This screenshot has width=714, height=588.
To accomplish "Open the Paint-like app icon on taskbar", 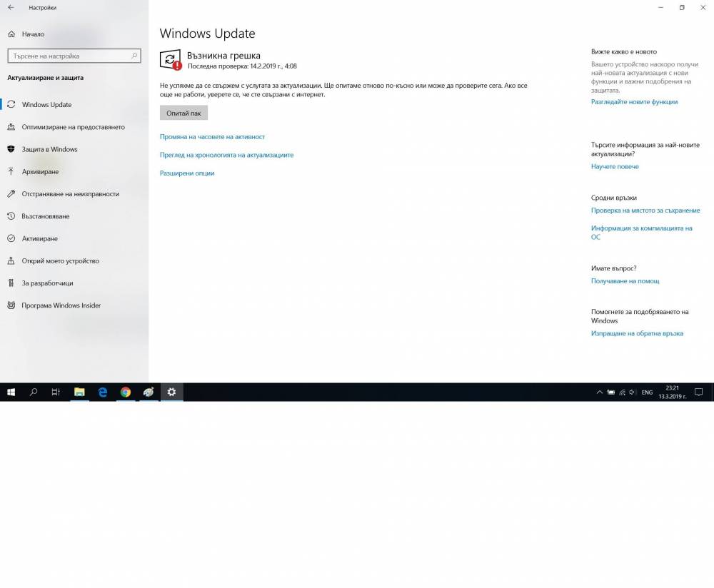I will tap(149, 392).
